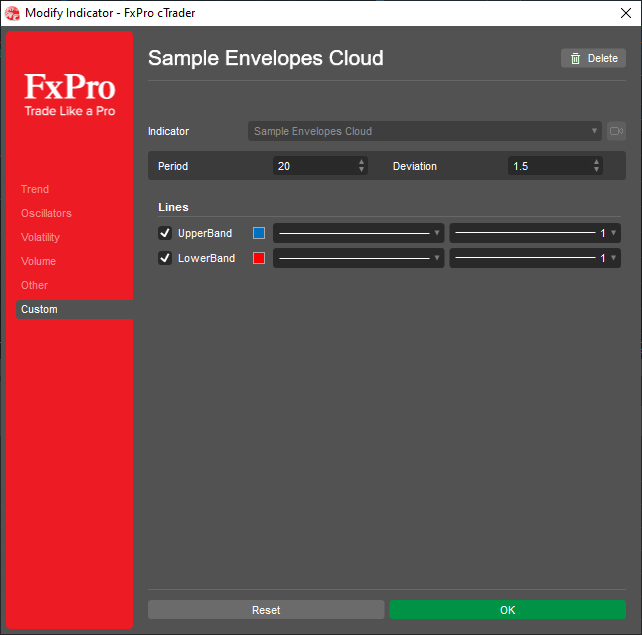Viewport: 642px width, 635px height.
Task: Click the 'Sample Envelopes Cloud' heading
Action: click(x=266, y=58)
